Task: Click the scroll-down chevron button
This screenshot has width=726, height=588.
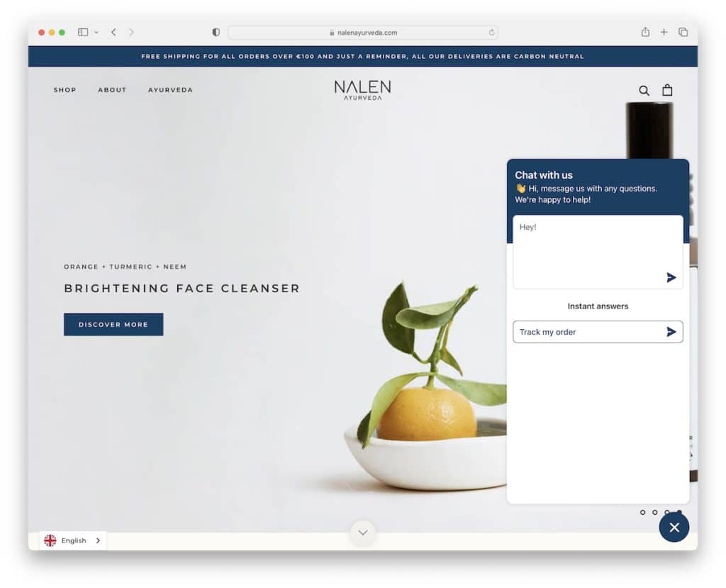Action: click(363, 533)
